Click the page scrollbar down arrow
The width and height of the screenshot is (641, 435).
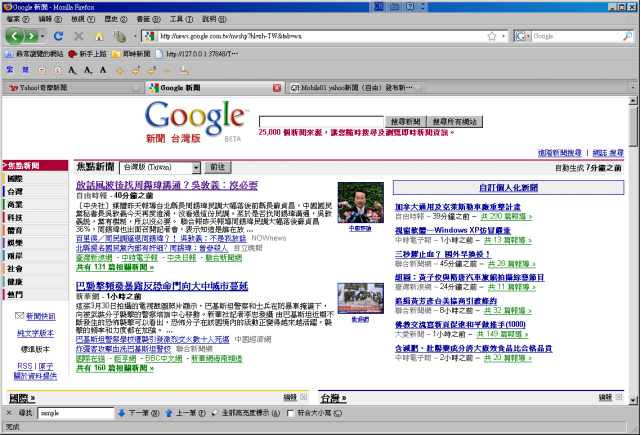[633, 400]
